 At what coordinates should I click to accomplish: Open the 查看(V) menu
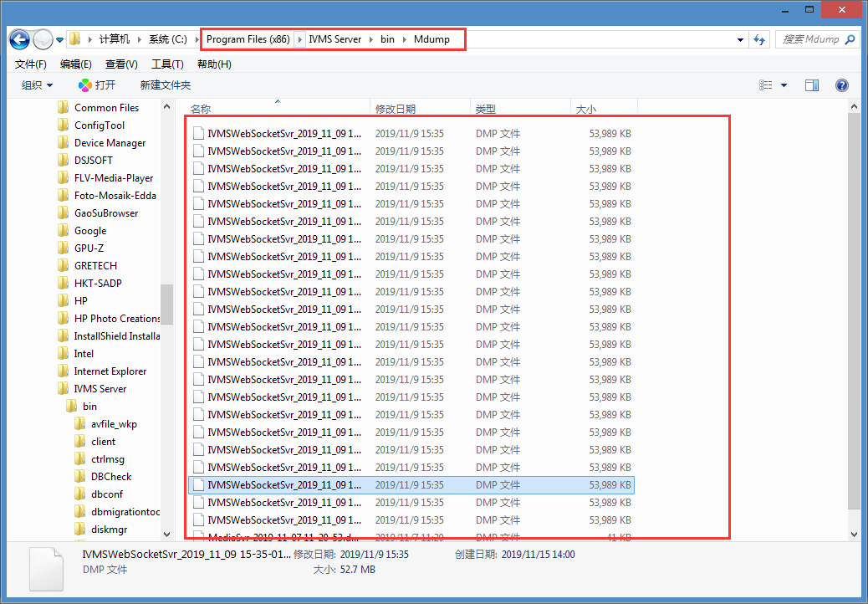click(121, 64)
